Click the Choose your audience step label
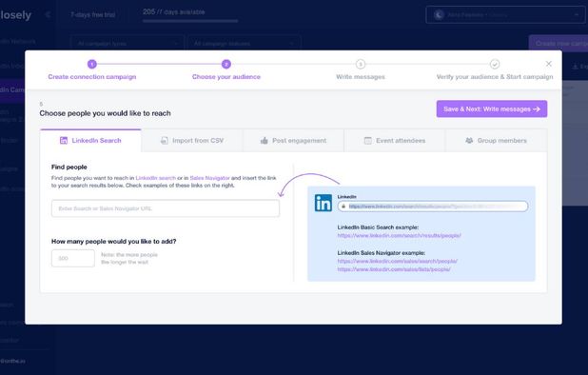 226,77
